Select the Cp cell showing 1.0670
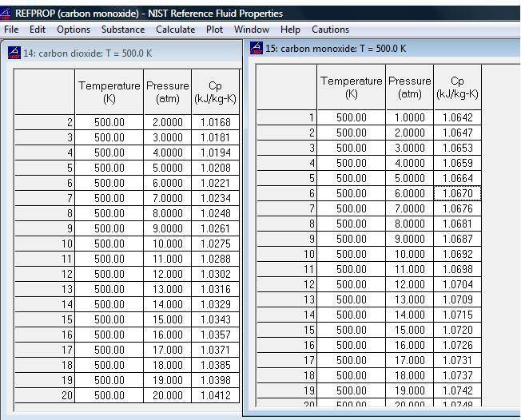 point(457,193)
